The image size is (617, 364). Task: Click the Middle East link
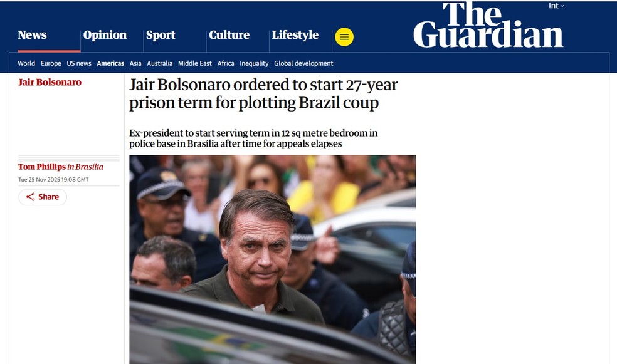[195, 63]
